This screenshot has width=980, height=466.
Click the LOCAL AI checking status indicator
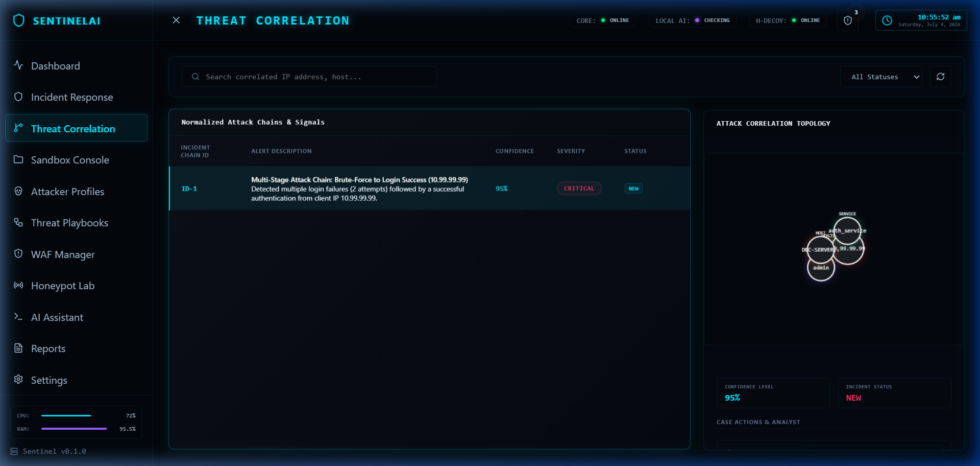pos(693,20)
